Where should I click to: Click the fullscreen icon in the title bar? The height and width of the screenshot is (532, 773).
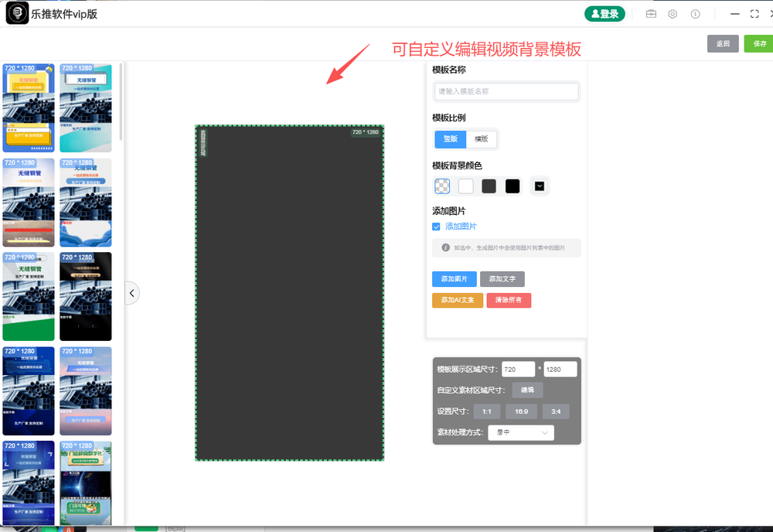point(754,13)
